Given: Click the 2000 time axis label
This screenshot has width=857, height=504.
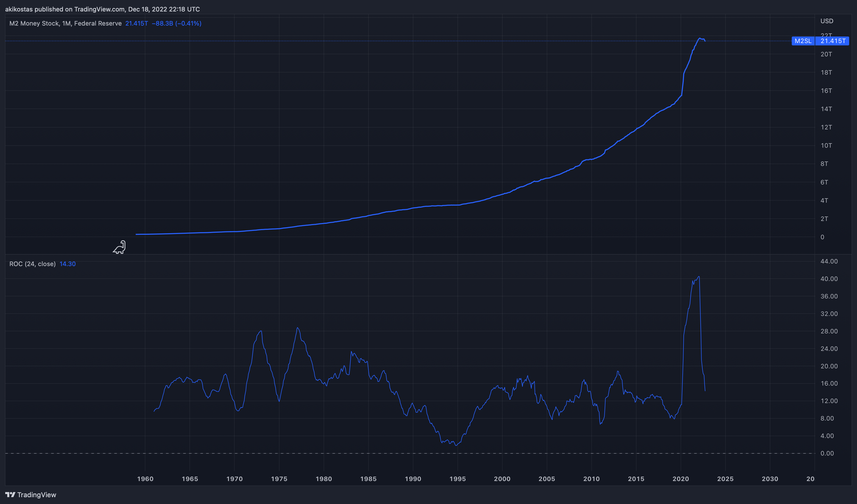Looking at the screenshot, I should coord(502,479).
